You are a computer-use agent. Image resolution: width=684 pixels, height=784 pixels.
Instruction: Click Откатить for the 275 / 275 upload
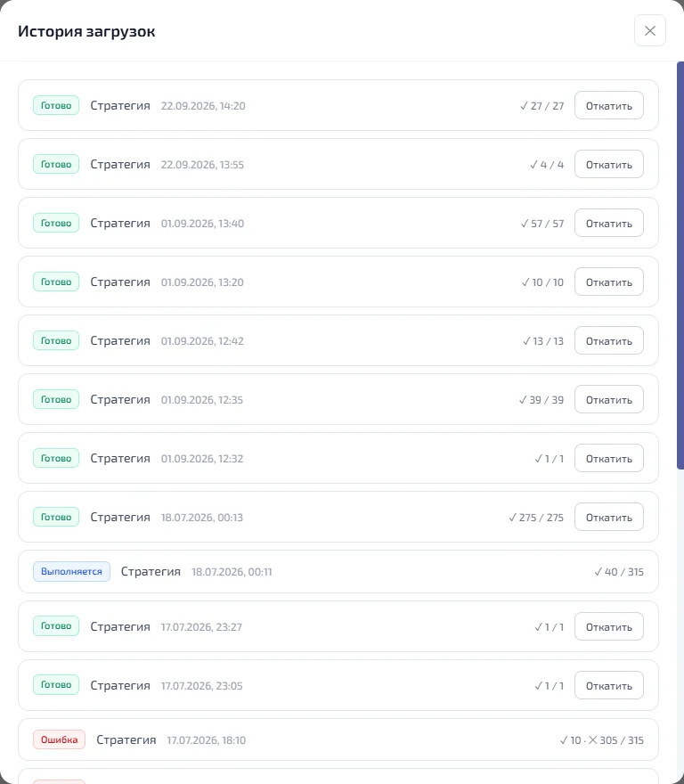[x=608, y=517]
